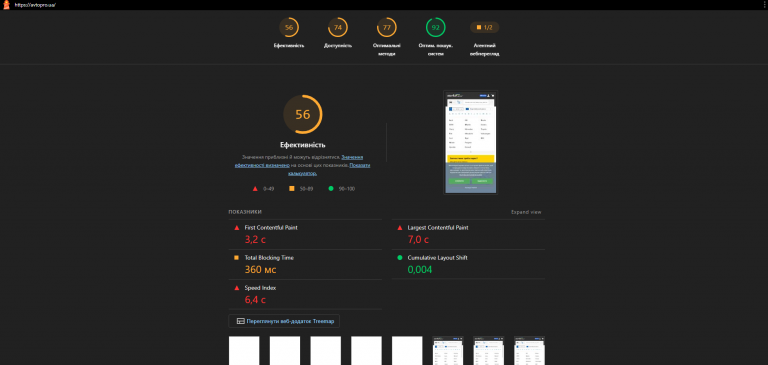This screenshot has height=365, width=768.
Task: Click the 360 мс metric value
Action: 261,269
